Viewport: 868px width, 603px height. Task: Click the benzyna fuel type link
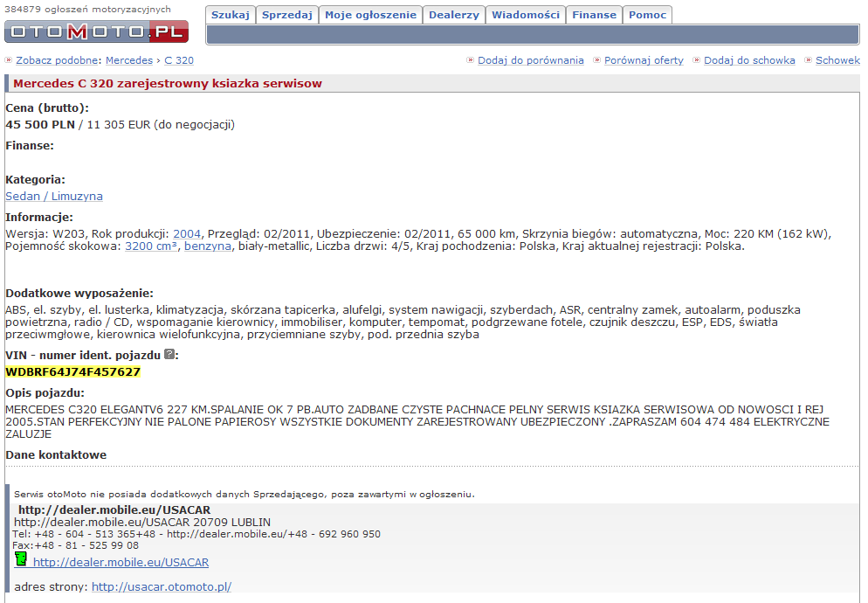pos(208,246)
